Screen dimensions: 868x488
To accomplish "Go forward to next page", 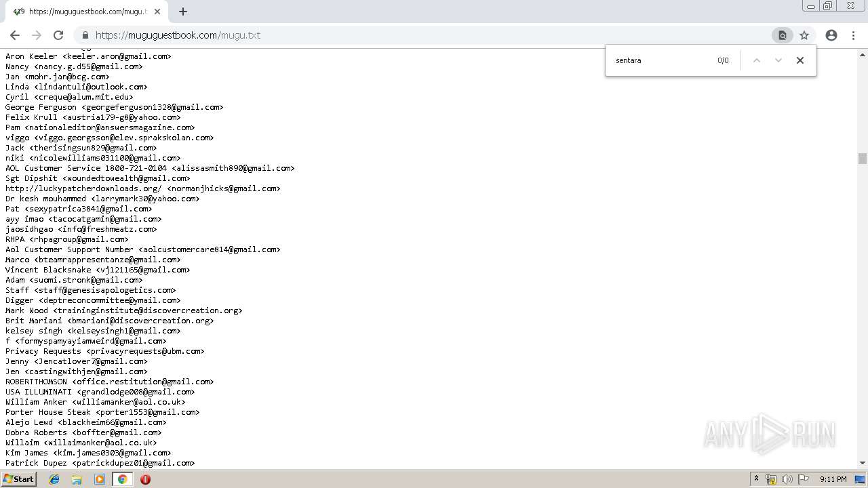I will pos(37,35).
